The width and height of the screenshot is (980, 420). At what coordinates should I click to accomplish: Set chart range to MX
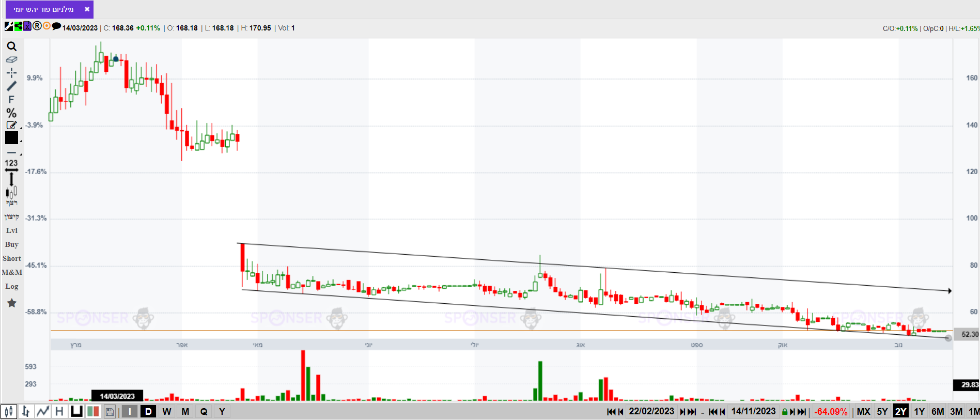click(x=863, y=412)
